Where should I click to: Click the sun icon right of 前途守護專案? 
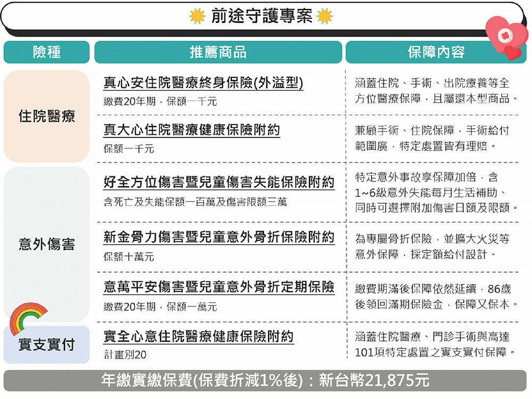[324, 16]
